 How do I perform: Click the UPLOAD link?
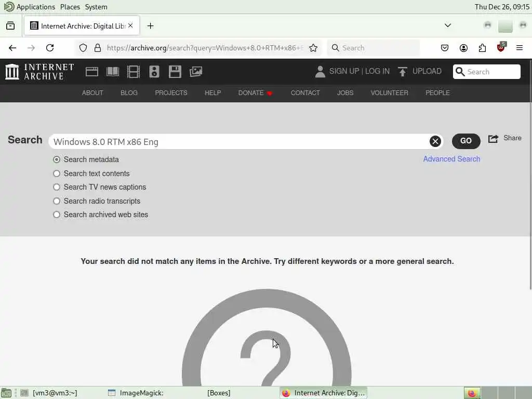(427, 71)
